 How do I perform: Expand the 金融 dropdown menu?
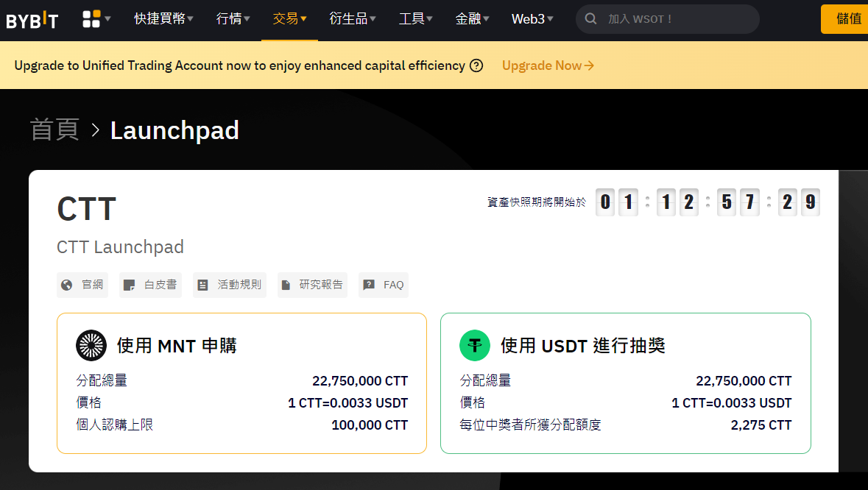[x=472, y=19]
